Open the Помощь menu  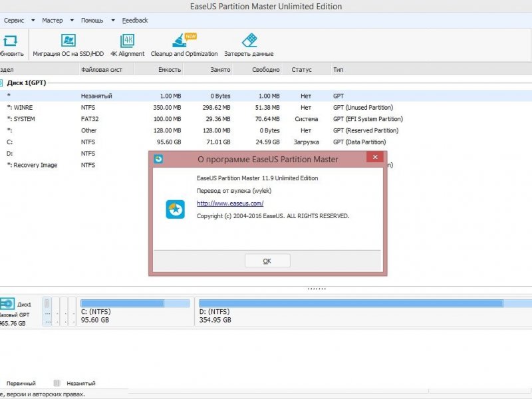92,21
